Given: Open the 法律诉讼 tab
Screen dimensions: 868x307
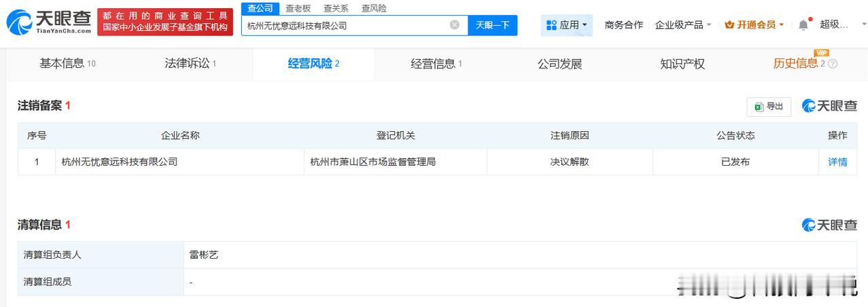Looking at the screenshot, I should [190, 64].
